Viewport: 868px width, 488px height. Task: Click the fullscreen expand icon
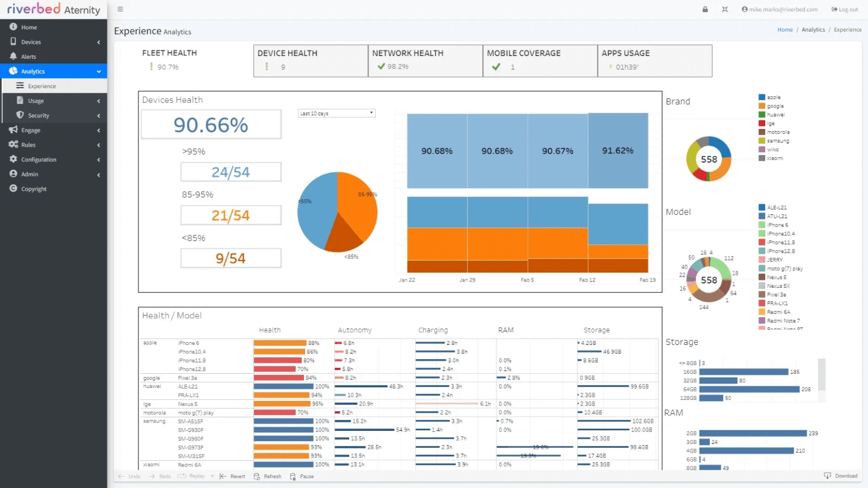[x=724, y=10]
